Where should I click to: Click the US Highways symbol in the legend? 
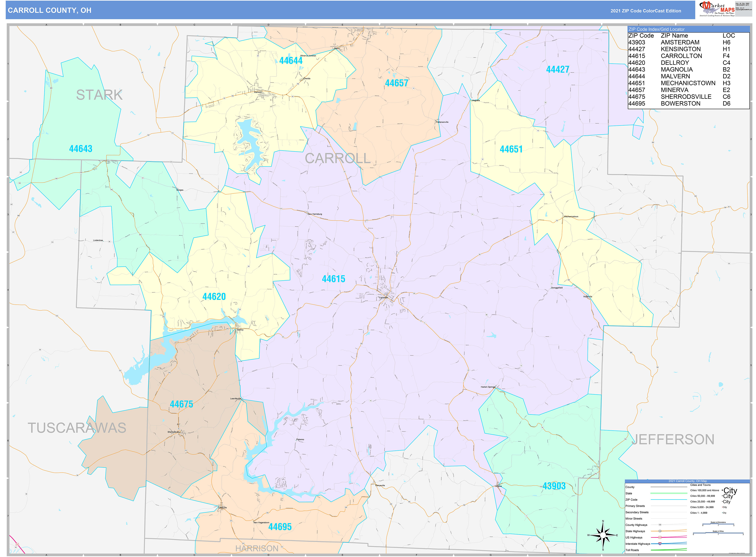660,538
